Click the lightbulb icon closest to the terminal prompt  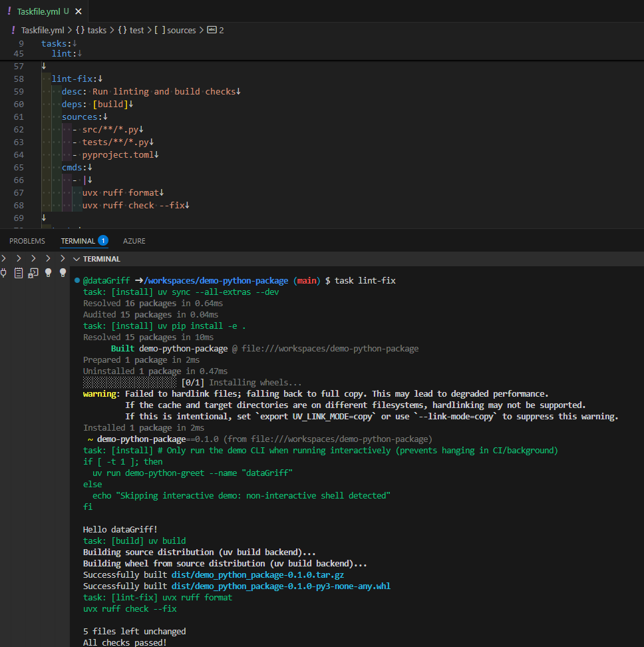63,273
